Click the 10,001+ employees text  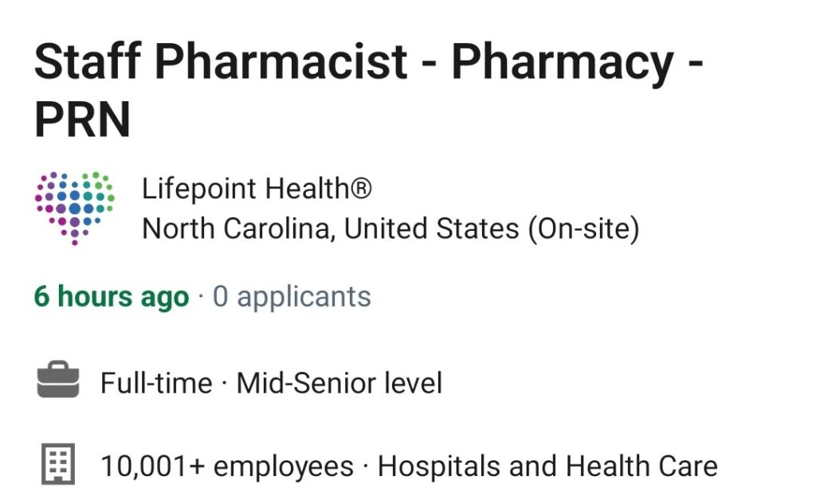(x=227, y=466)
